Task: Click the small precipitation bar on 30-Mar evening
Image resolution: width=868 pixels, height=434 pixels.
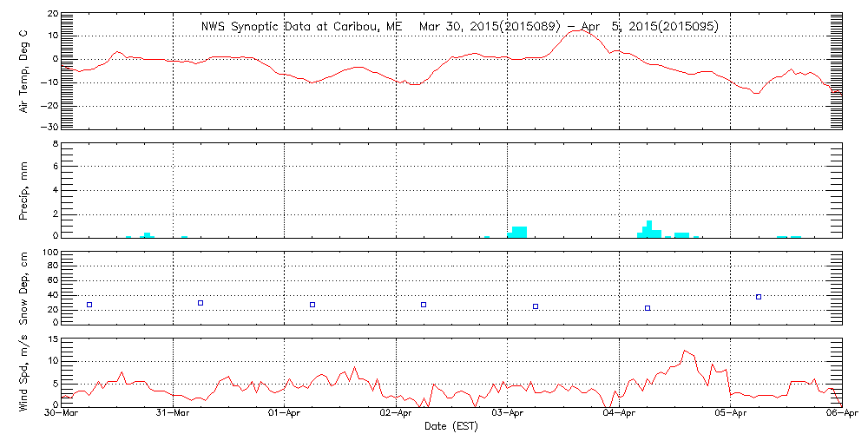Action: pos(148,235)
